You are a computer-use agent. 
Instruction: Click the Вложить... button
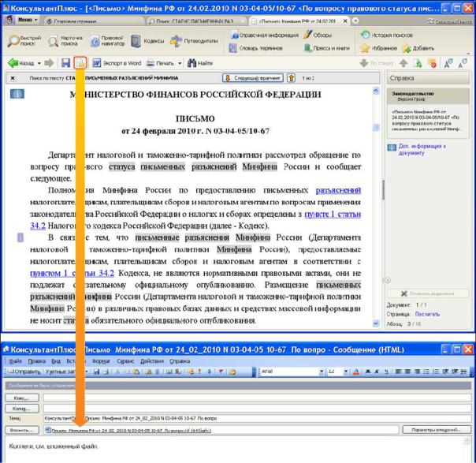point(22,430)
